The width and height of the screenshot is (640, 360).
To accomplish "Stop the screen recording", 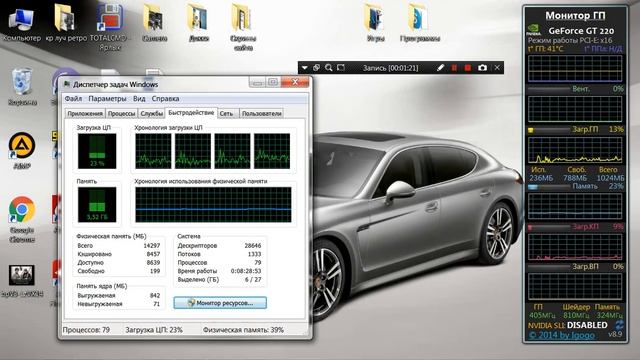I will (x=468, y=68).
